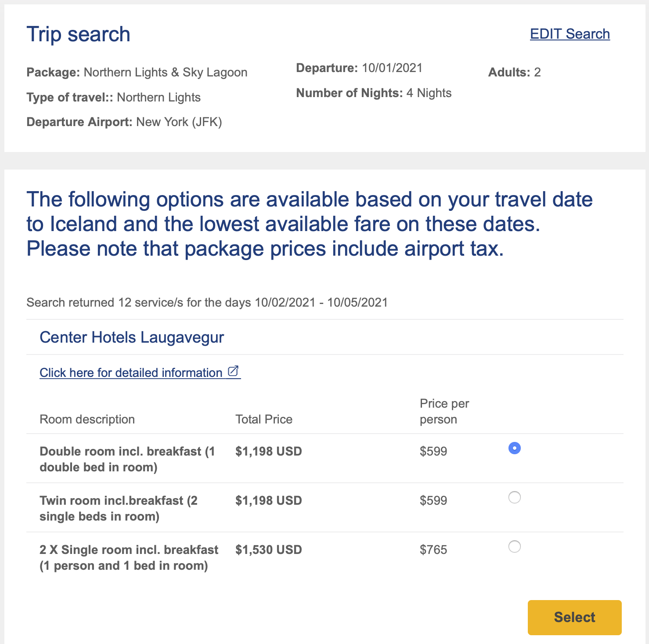Click here for detailed hotel information
The height and width of the screenshot is (644, 649).
click(x=130, y=372)
